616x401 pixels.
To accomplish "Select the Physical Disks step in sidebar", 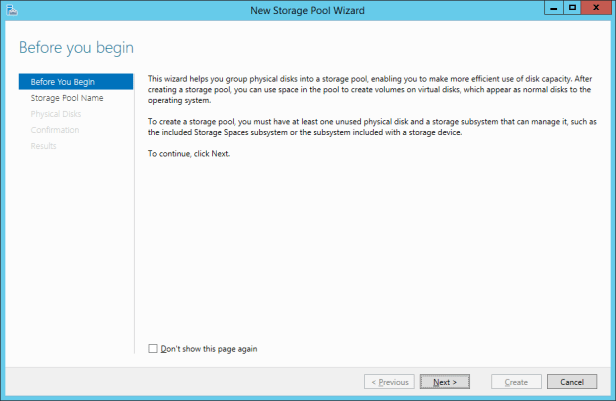I will pyautogui.click(x=56, y=114).
